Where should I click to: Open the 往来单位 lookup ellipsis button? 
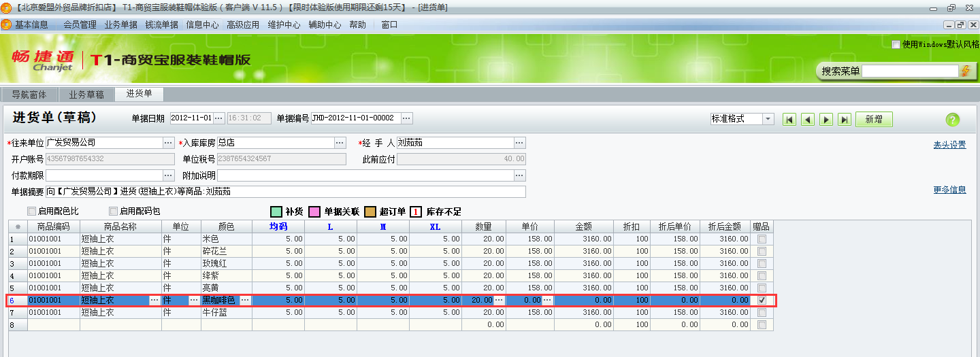[168, 143]
